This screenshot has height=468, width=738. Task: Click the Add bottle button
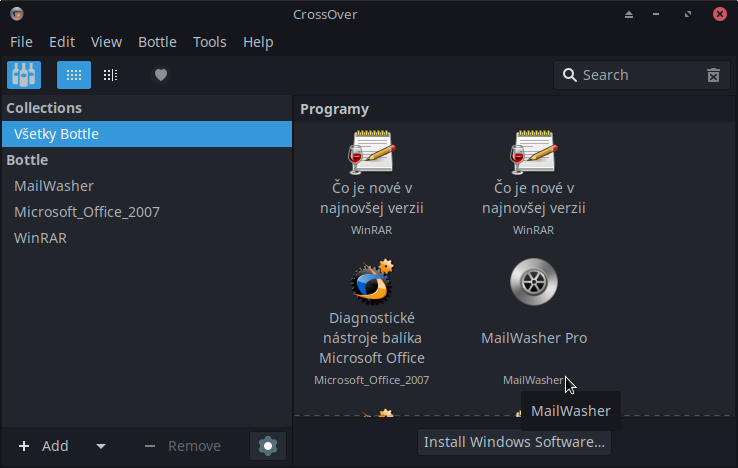[x=44, y=446]
